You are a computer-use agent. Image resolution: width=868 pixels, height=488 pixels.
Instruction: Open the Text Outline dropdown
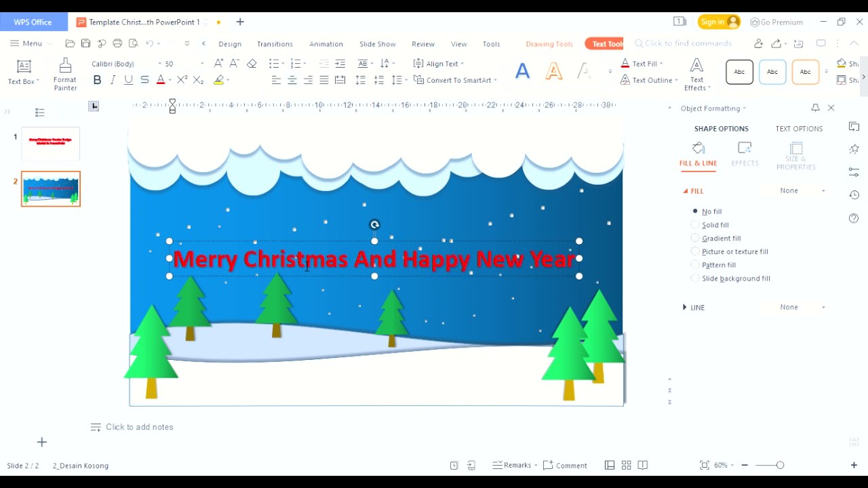676,80
